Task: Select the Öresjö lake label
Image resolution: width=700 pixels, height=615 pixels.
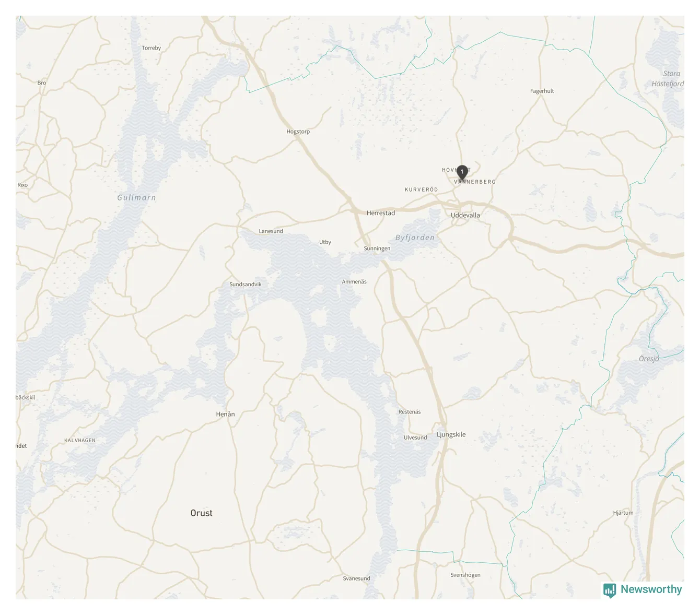Action: click(x=649, y=359)
